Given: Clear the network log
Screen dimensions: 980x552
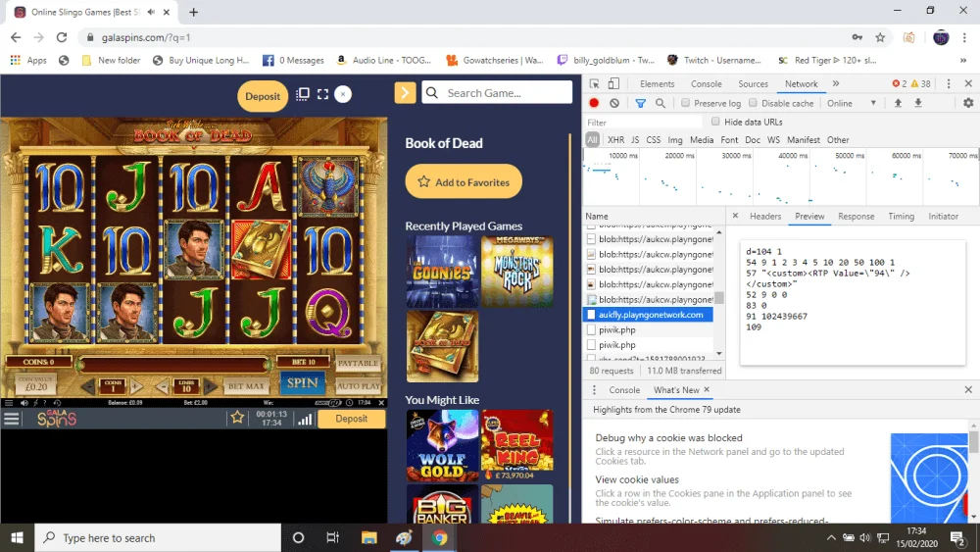Looking at the screenshot, I should (x=614, y=103).
